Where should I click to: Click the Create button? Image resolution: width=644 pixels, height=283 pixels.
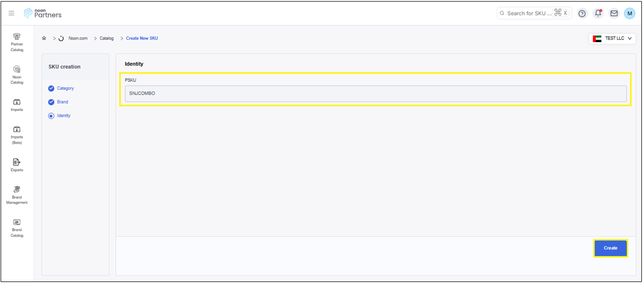(x=610, y=248)
